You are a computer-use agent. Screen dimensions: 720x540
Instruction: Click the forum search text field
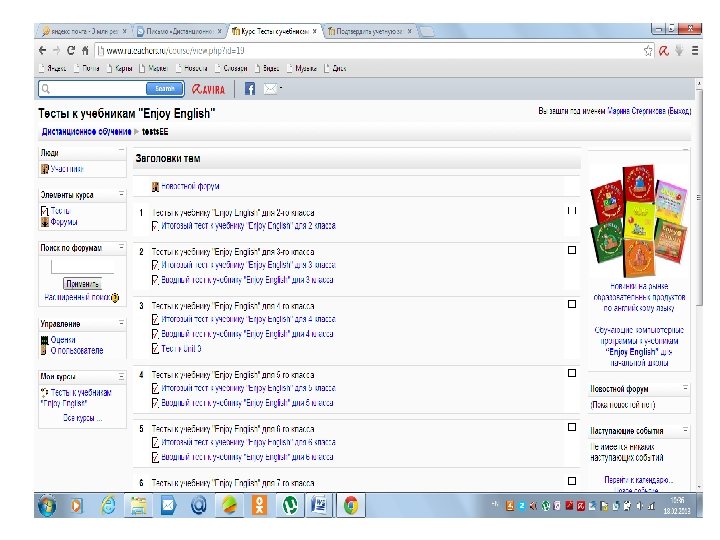[x=82, y=266]
